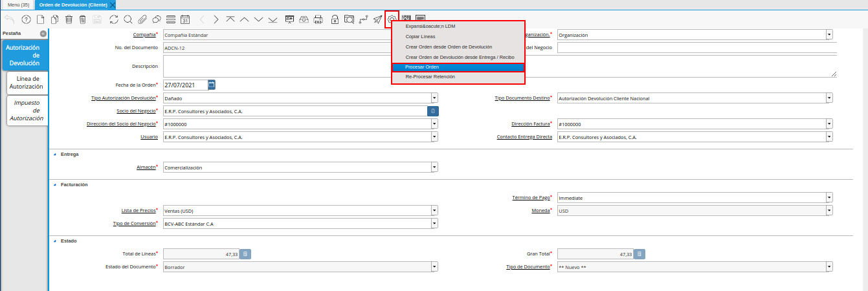Open the Report icon in the toolbar
The height and width of the screenshot is (291, 868).
point(290,19)
